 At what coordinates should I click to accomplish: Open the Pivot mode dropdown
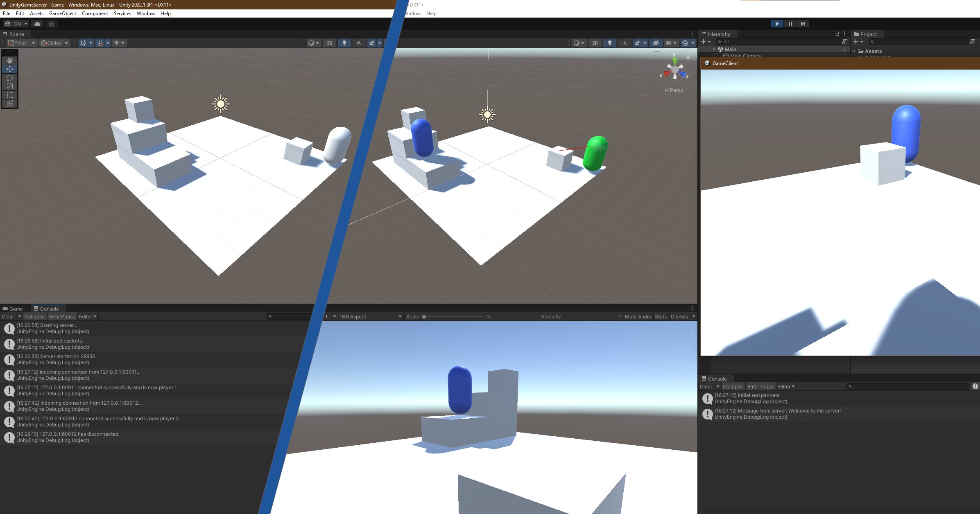click(22, 43)
